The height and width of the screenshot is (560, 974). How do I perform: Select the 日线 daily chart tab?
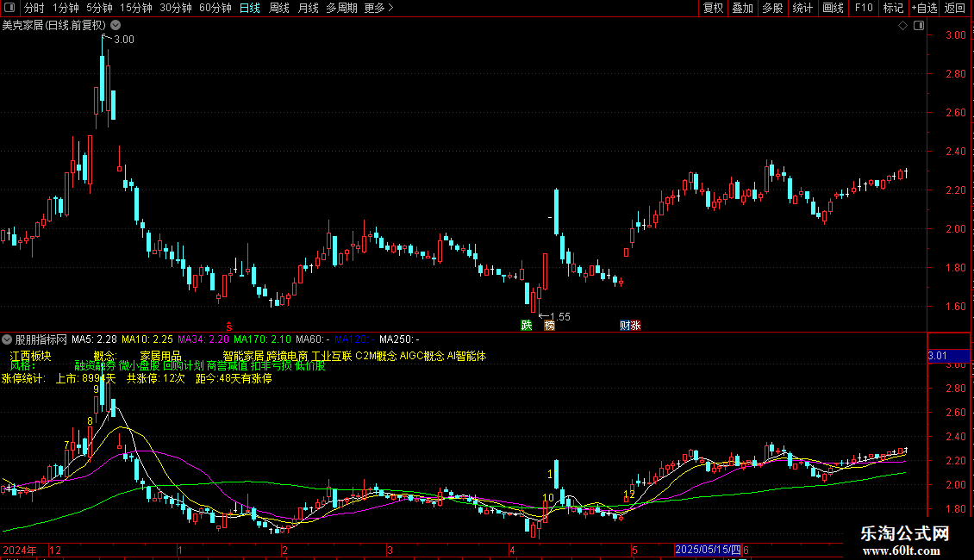point(250,8)
